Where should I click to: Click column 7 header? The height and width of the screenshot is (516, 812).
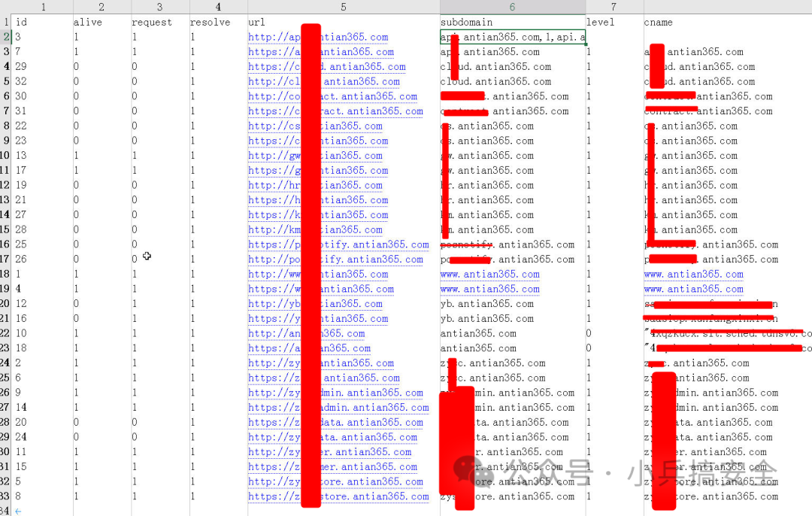pyautogui.click(x=614, y=7)
